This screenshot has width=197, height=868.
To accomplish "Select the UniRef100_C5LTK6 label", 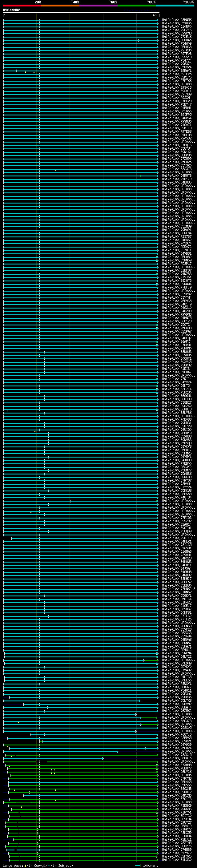I will 177,701.
